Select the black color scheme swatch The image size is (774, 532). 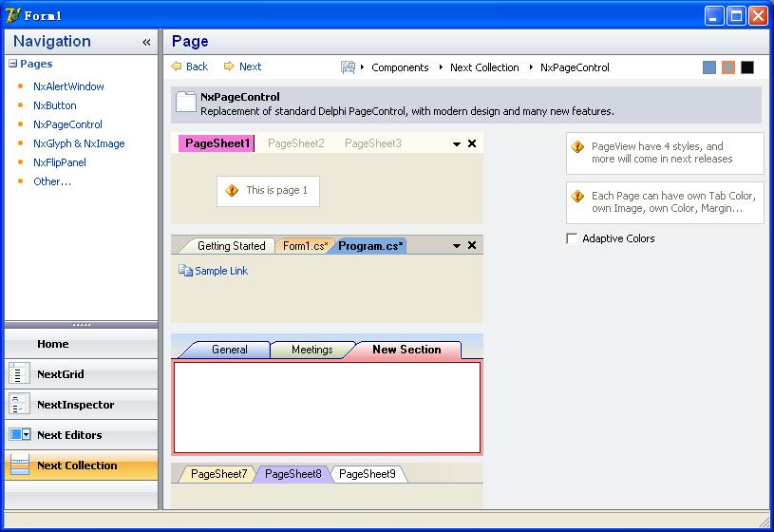click(747, 67)
